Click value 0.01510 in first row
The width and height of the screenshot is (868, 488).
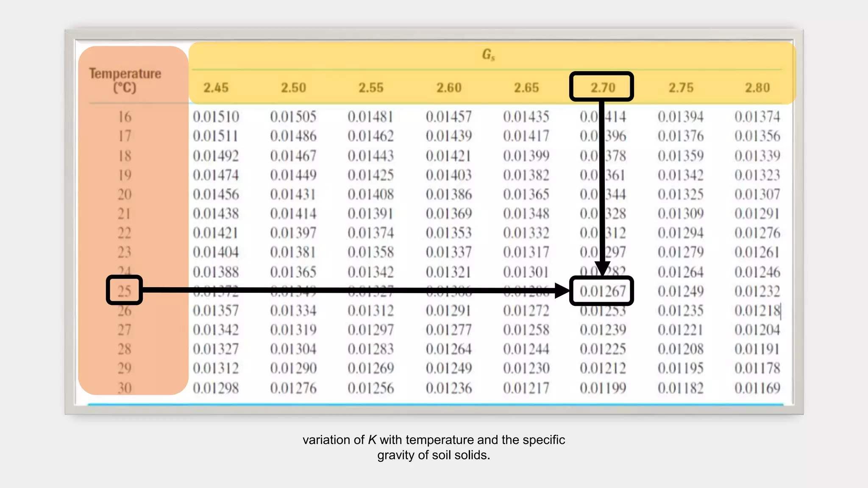click(x=216, y=116)
